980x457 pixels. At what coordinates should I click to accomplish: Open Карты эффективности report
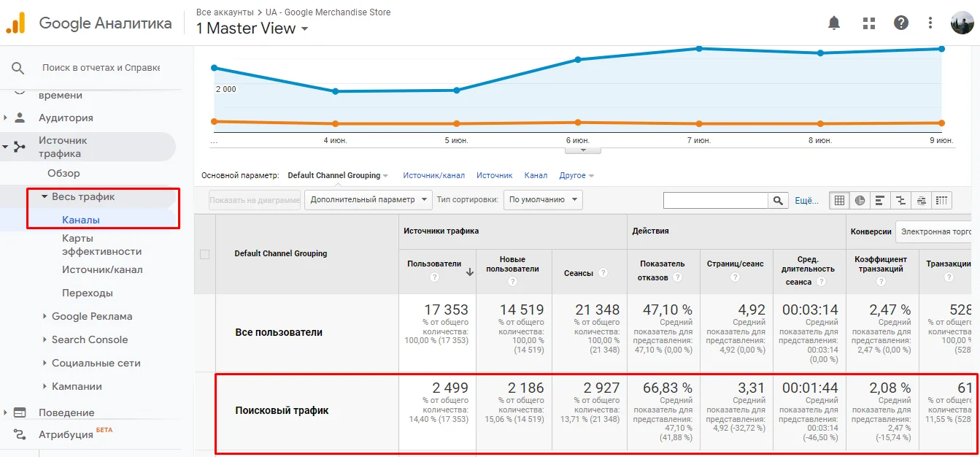tap(101, 245)
